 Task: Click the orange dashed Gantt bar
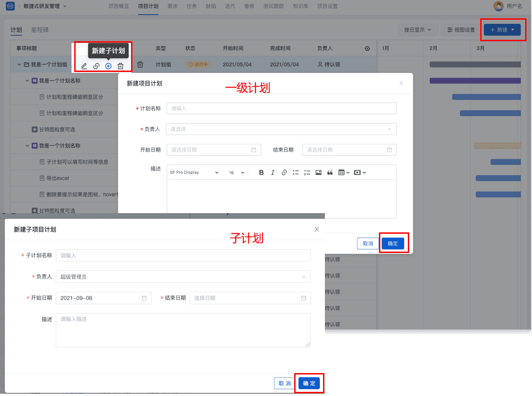pos(497,146)
